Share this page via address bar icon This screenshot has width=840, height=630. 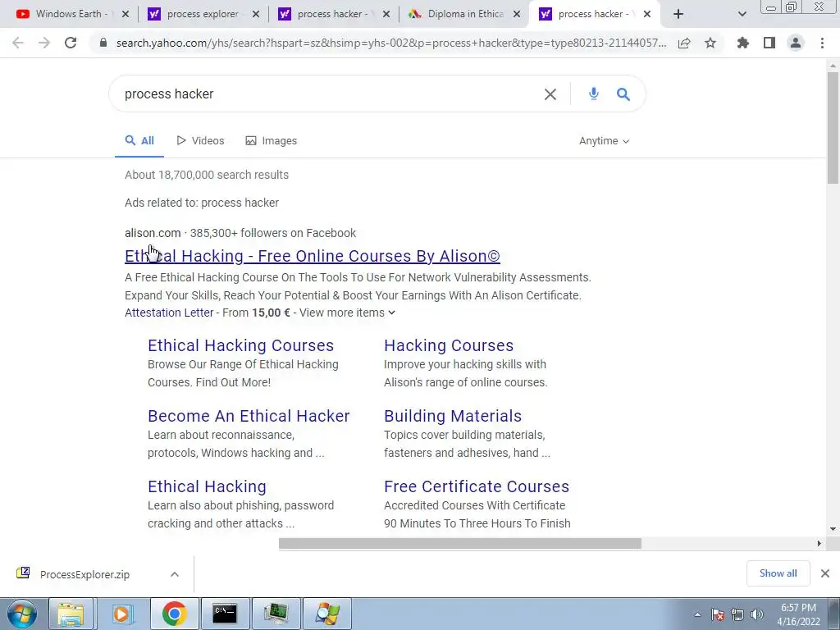click(684, 43)
